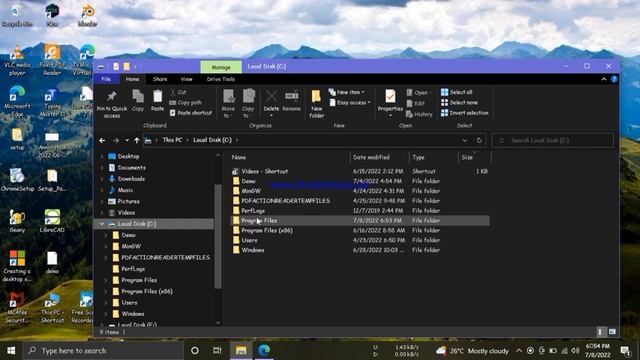This screenshot has width=640, height=360.
Task: Click the Paste ribbon icon
Action: point(157,100)
